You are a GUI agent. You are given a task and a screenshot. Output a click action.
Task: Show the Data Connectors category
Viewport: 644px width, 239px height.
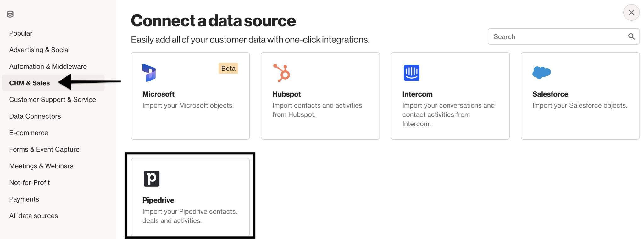35,116
